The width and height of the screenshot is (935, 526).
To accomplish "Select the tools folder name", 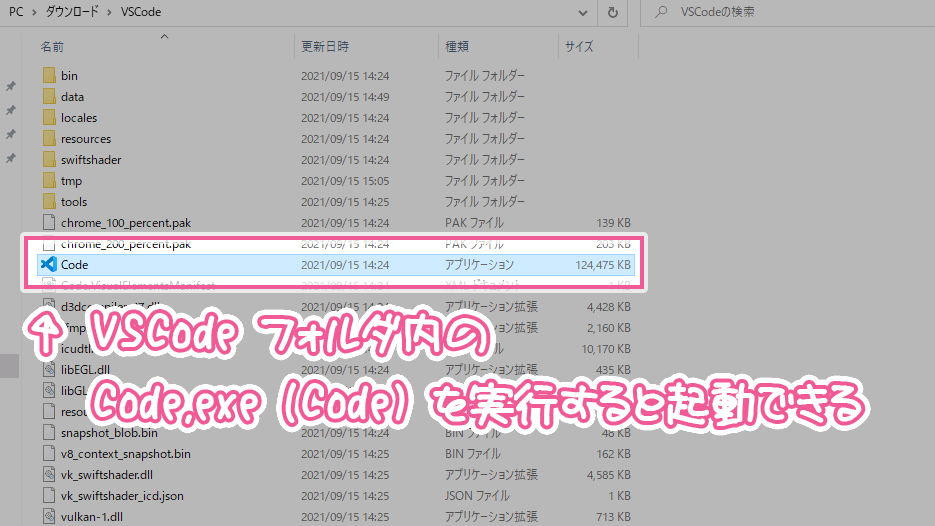I will pyautogui.click(x=74, y=202).
